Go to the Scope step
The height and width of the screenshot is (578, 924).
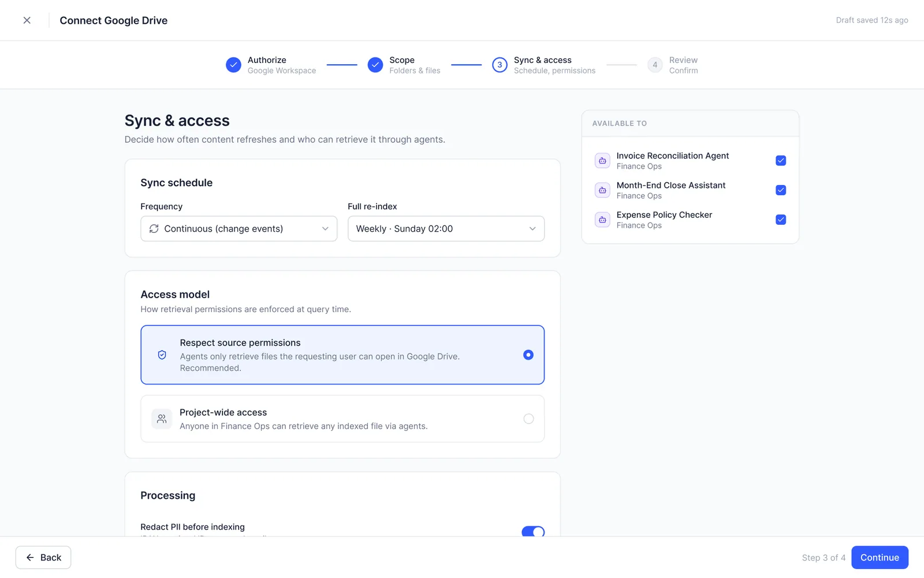click(404, 65)
